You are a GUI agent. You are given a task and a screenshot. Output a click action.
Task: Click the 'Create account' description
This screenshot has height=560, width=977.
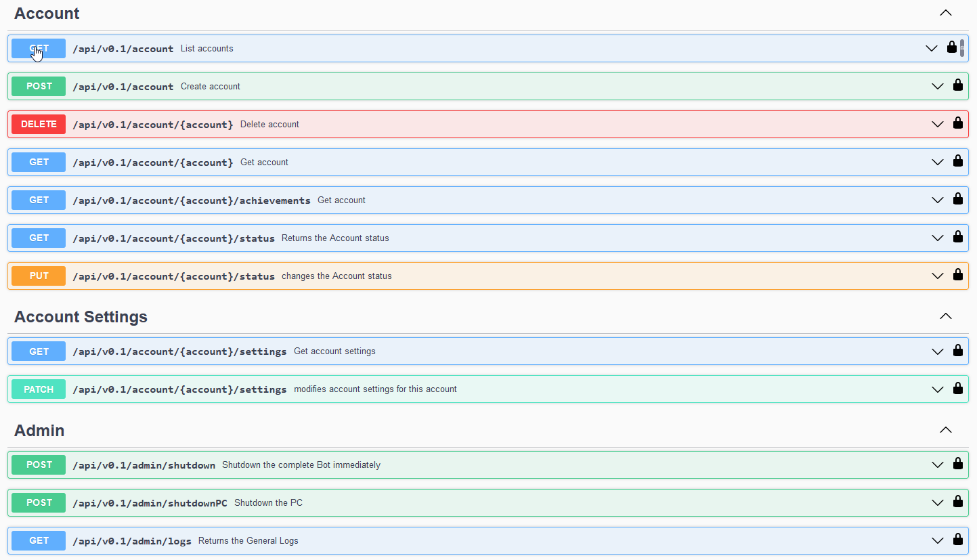211,87
